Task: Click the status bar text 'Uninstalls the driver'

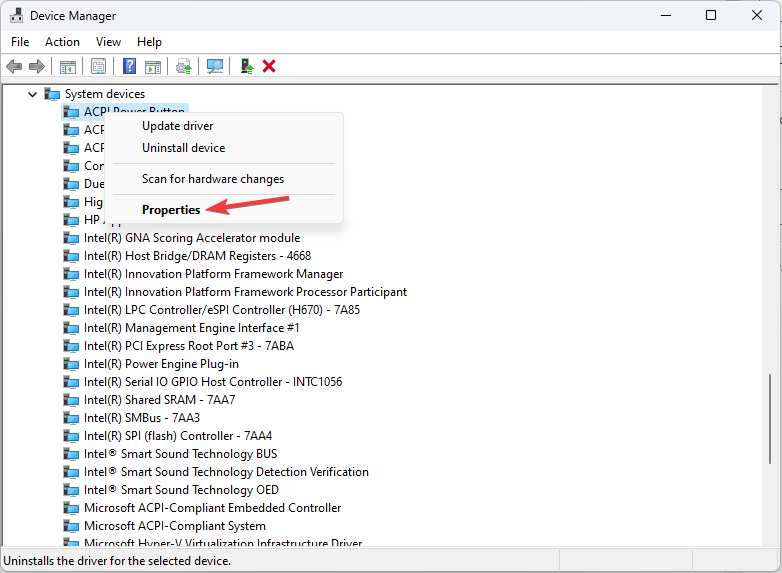Action: pyautogui.click(x=117, y=561)
